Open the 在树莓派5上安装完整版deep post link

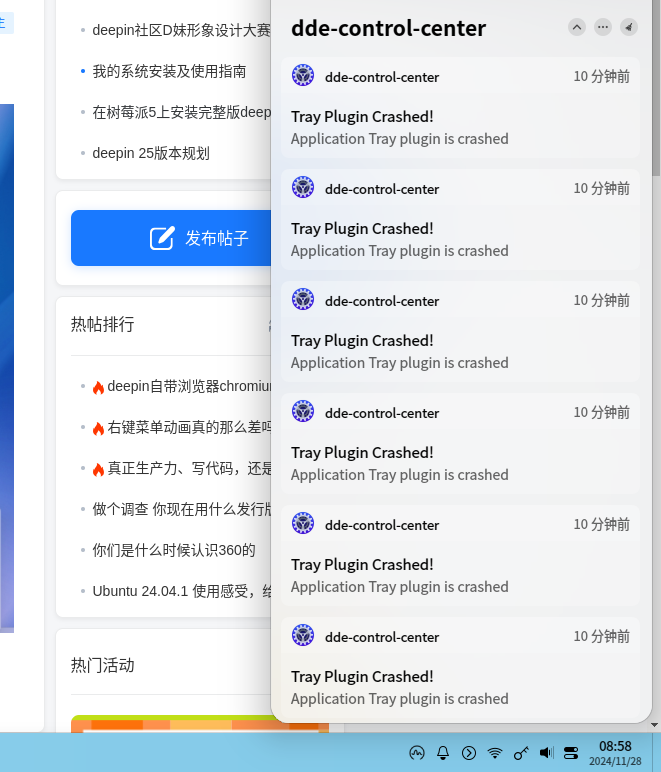tap(181, 112)
